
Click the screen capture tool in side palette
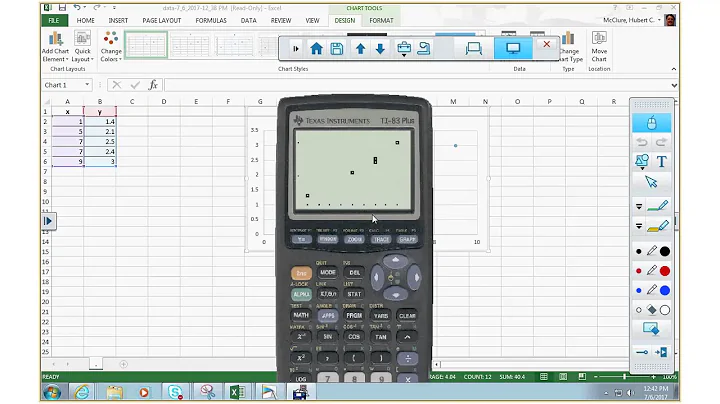[651, 329]
